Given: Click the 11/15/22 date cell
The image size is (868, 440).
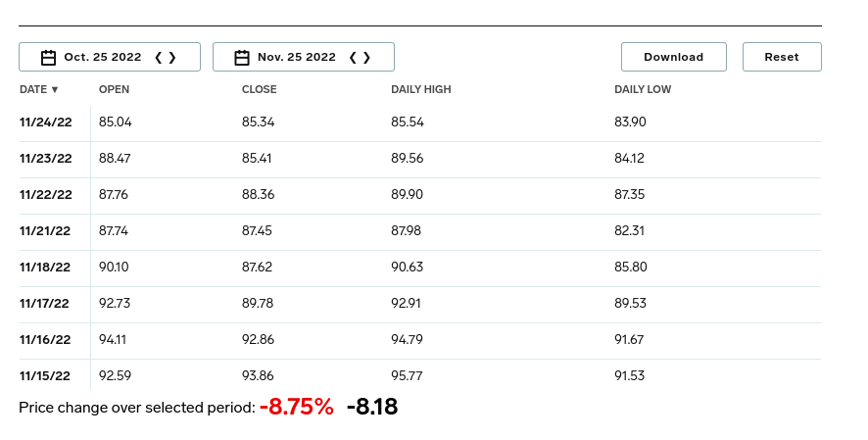Looking at the screenshot, I should click(45, 375).
